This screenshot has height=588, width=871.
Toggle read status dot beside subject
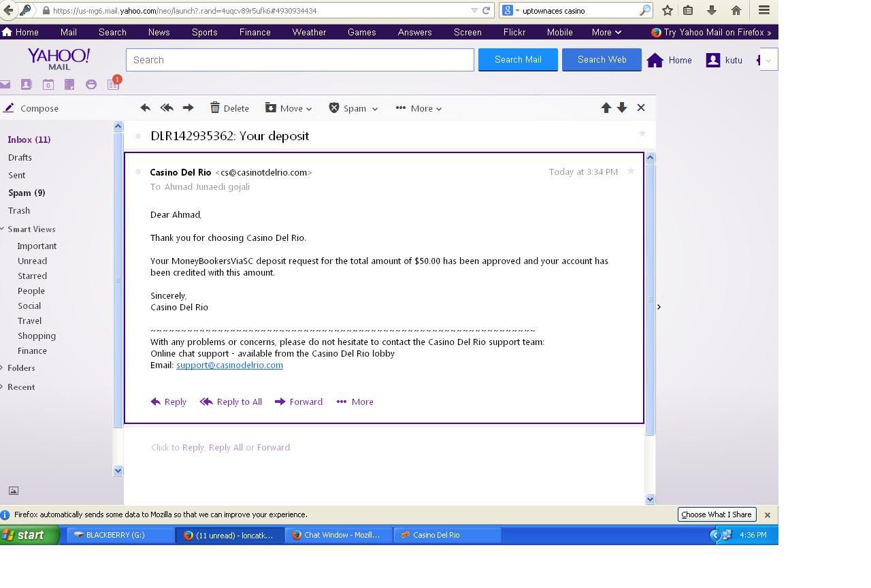click(138, 136)
